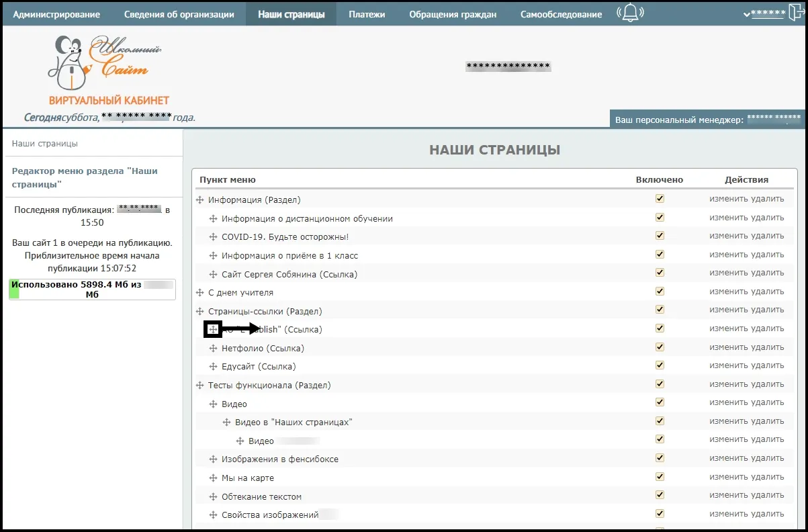Click the move icon beside С днем учителя
Screen dimensions: 808x532
199,293
